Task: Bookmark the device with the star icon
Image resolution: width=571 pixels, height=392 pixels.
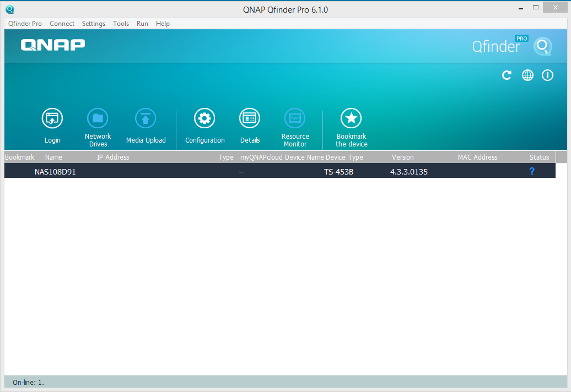Action: (x=351, y=118)
